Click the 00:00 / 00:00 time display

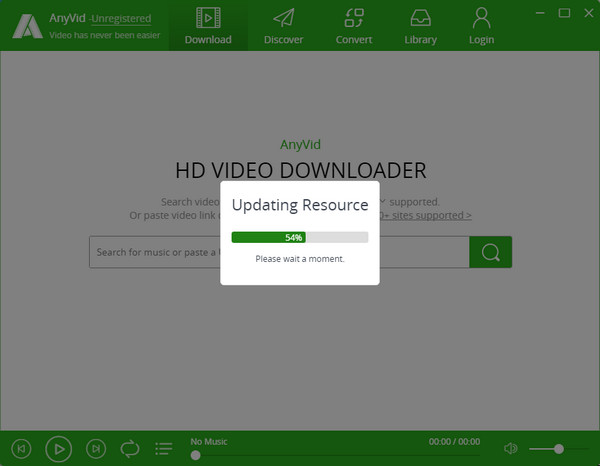click(x=454, y=442)
